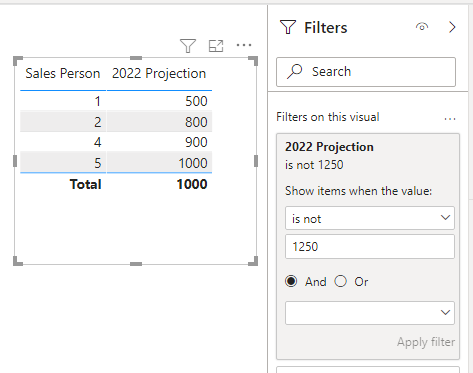Click the 2022 Projection filter card title
473x373 pixels.
[x=329, y=147]
